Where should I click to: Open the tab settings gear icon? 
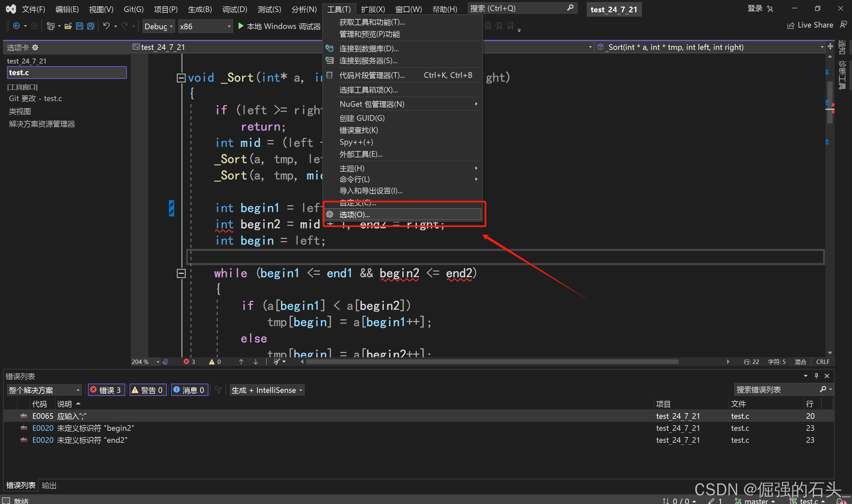point(35,48)
